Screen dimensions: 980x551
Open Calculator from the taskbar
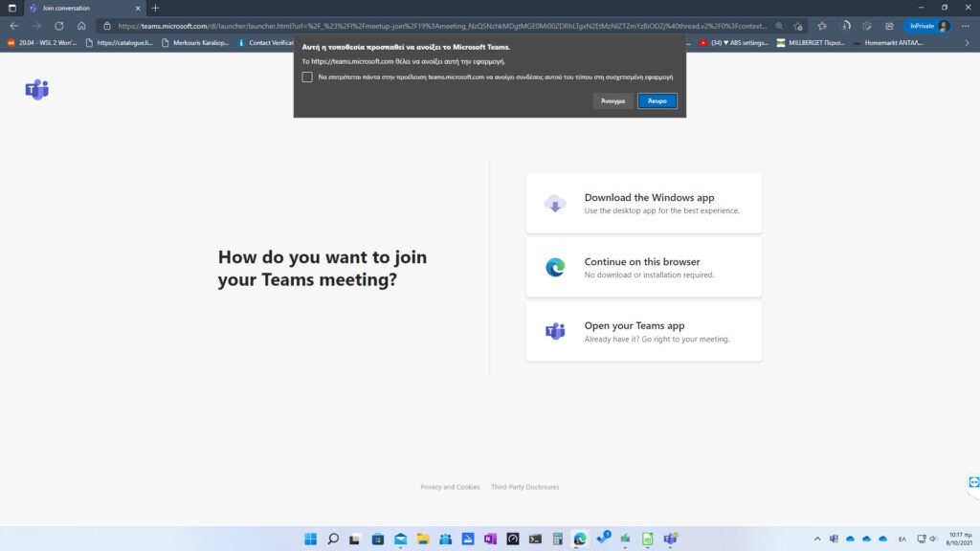point(558,539)
